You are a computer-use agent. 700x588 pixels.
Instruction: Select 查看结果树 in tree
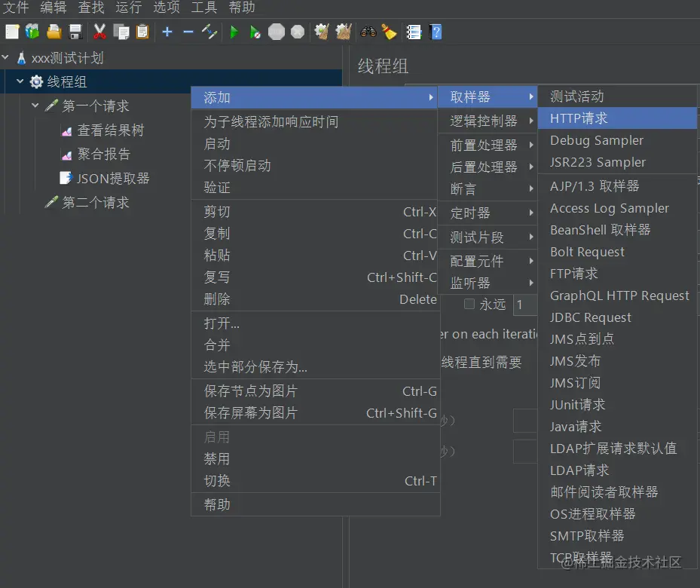(111, 130)
